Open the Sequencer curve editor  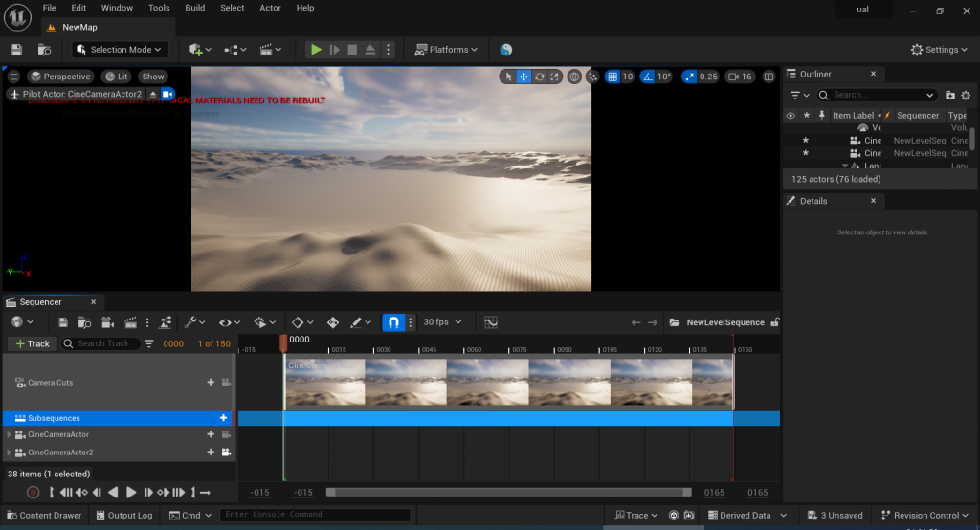[x=491, y=323]
